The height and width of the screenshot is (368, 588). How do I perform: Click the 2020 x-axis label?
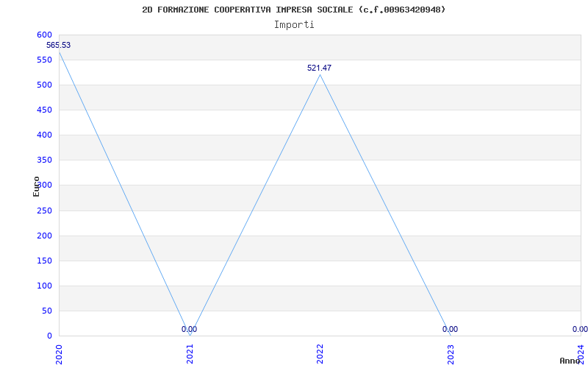(x=59, y=355)
